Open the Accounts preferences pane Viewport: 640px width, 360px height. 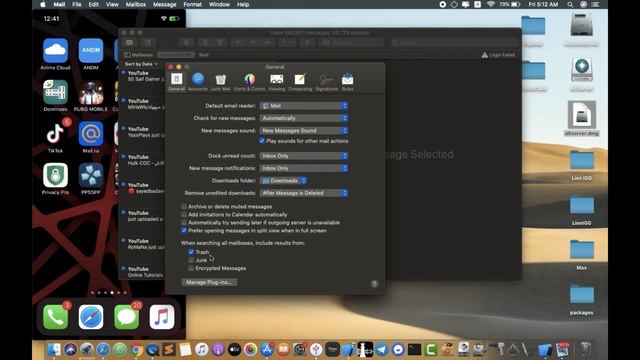tap(198, 82)
